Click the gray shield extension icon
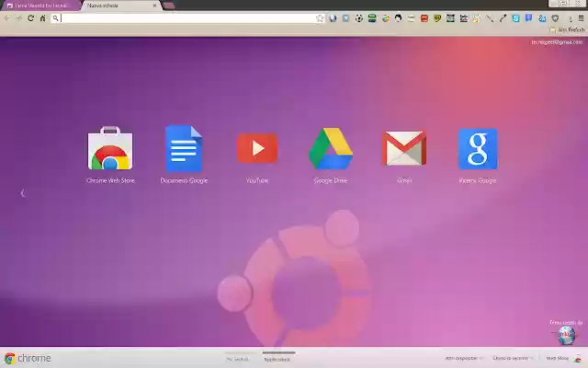 pos(555,18)
